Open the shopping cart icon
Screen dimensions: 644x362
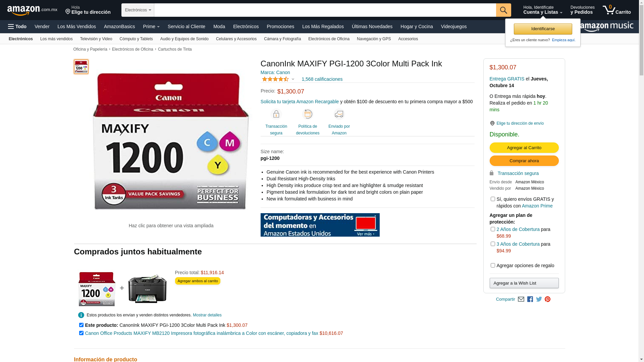pyautogui.click(x=616, y=10)
